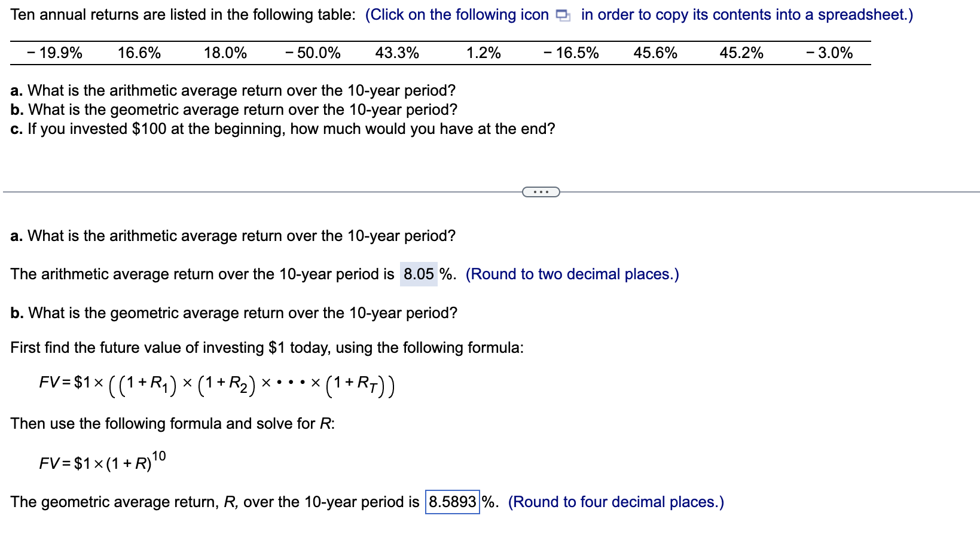The width and height of the screenshot is (980, 534).
Task: Click the 43.3% table value
Action: (x=396, y=53)
